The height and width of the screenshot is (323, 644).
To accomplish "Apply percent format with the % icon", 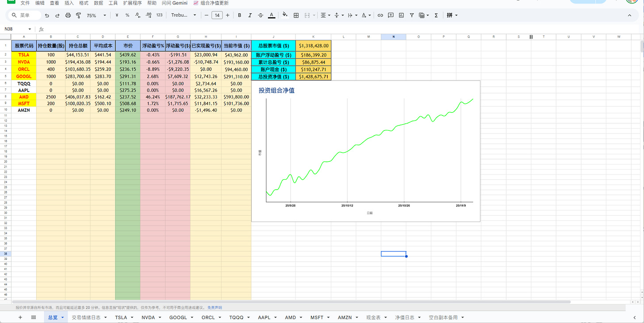I will coord(127,15).
